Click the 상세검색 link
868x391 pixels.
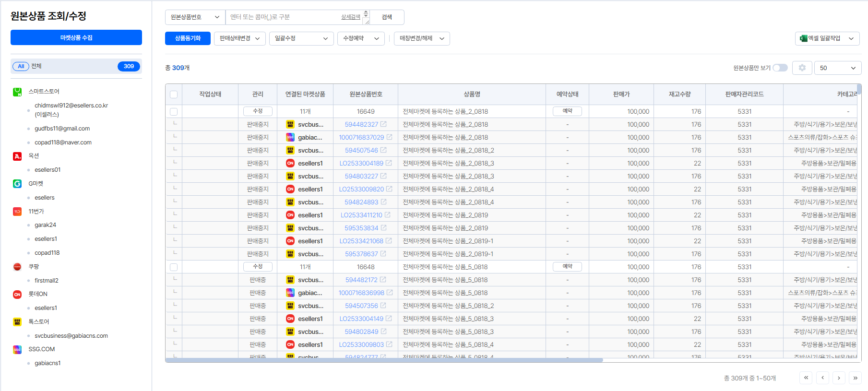(x=350, y=17)
